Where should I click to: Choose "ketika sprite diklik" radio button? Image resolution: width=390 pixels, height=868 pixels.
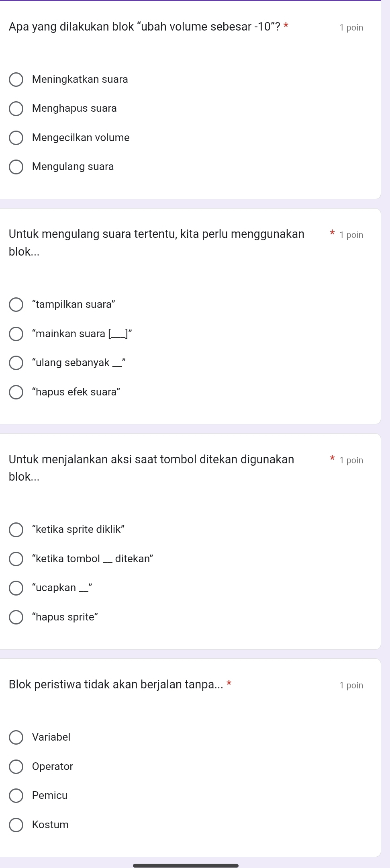(x=16, y=530)
